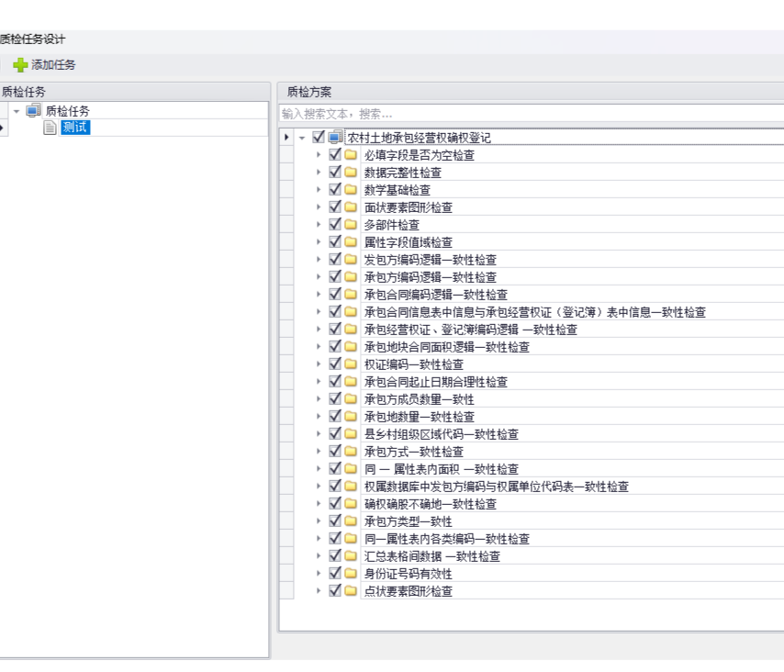Toggle the 属性字段值域检查 checkbox
This screenshot has height=672, width=784.
[335, 242]
